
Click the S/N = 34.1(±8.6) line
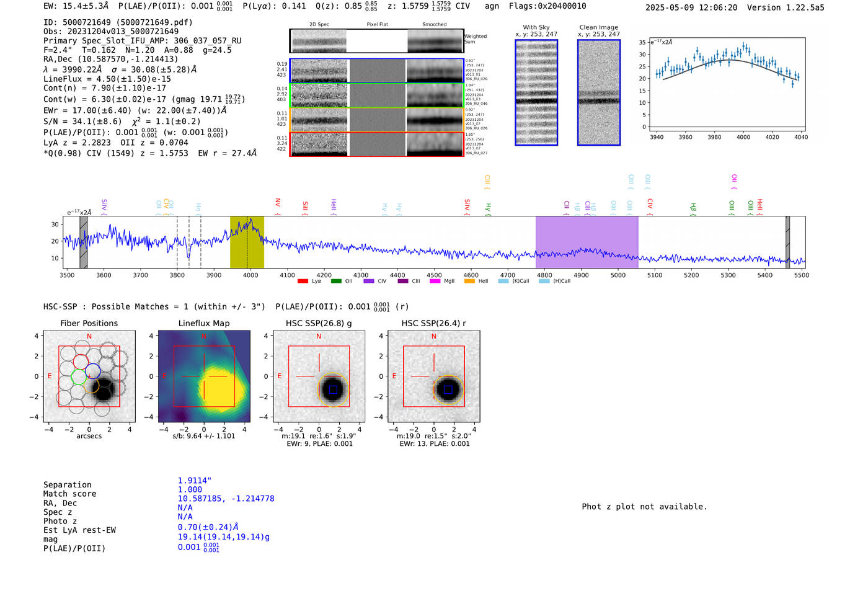tap(122, 122)
